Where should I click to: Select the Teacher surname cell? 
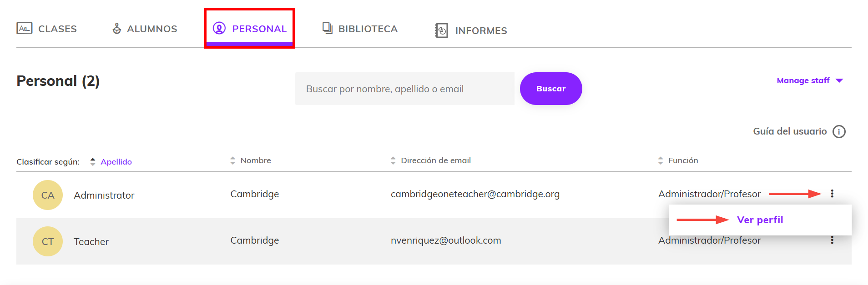pyautogui.click(x=91, y=241)
